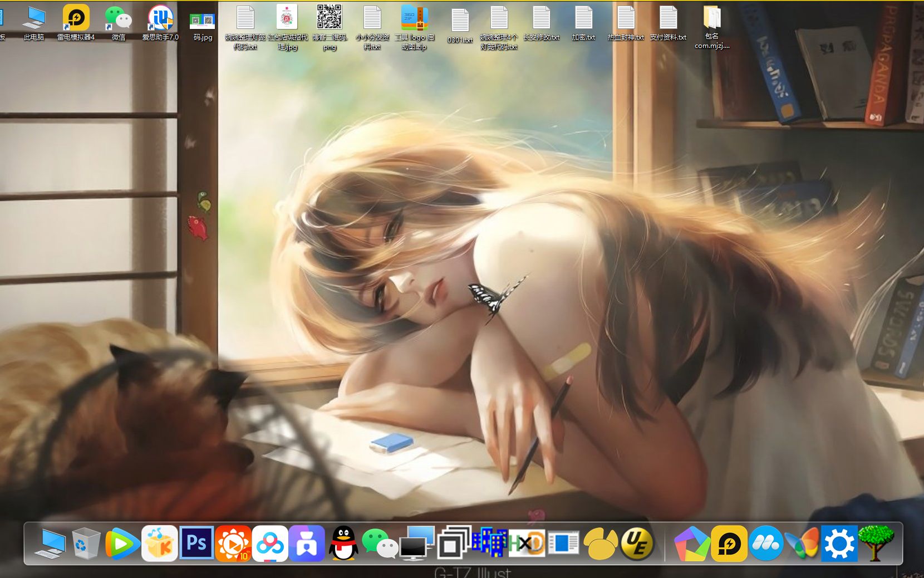Open the 微信 desktop shortcut
Screen dimensions: 924x578
[x=118, y=23]
